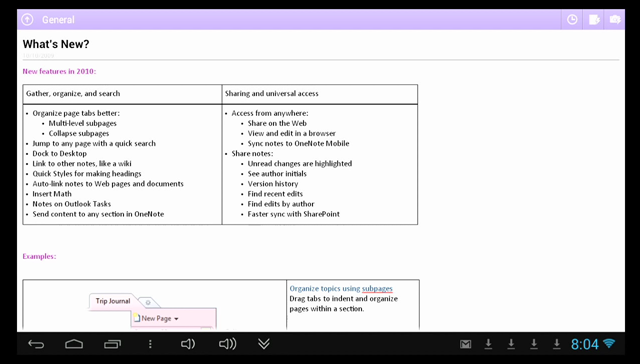Tap the double chevron hide-bar icon

tap(264, 344)
